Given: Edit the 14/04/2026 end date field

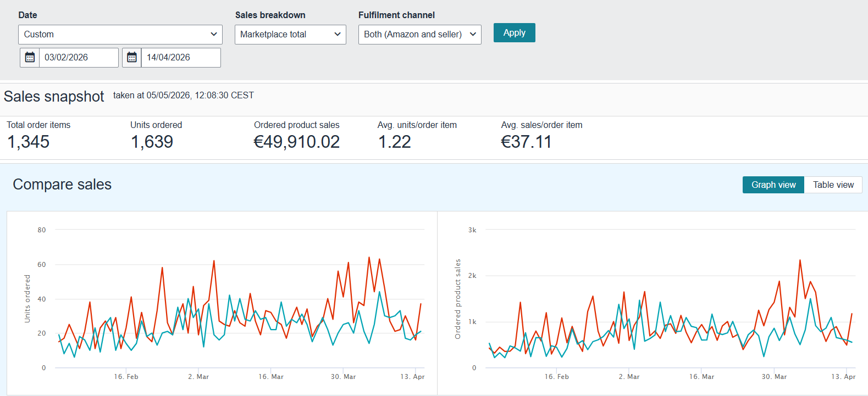Looking at the screenshot, I should pos(181,57).
